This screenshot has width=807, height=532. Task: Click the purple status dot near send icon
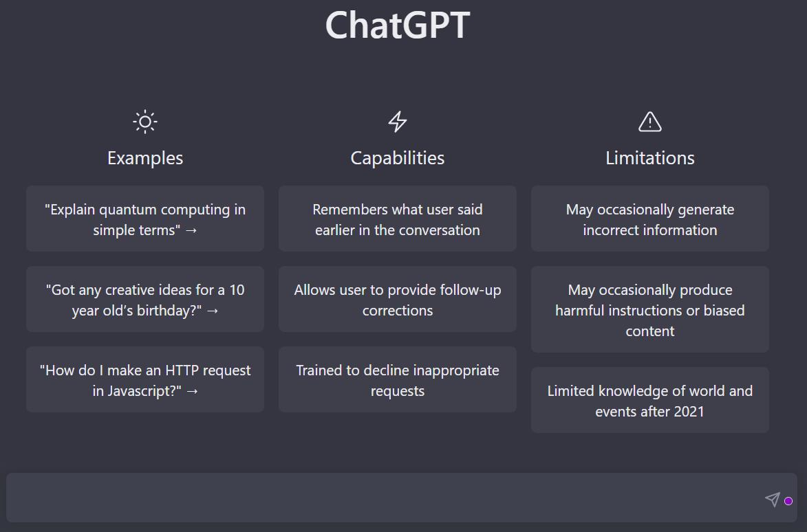pos(787,501)
